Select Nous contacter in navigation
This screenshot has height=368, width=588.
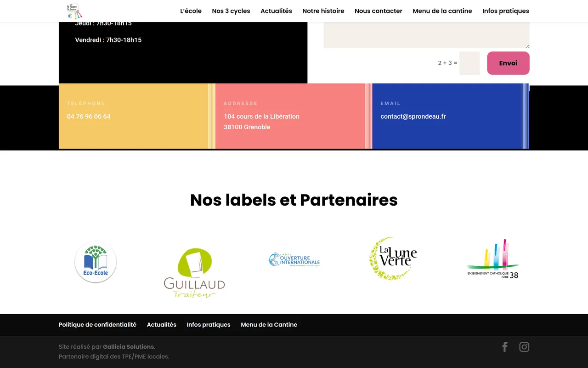(379, 11)
